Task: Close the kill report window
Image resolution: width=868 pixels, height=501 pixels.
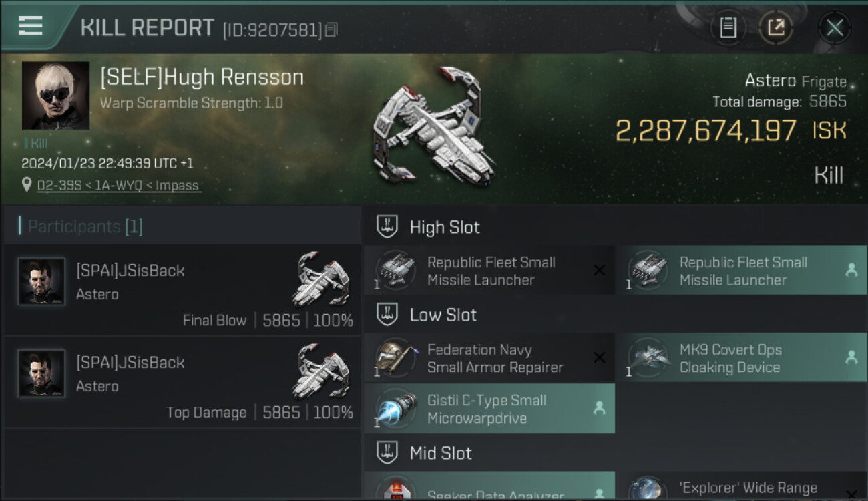Action: click(x=834, y=28)
